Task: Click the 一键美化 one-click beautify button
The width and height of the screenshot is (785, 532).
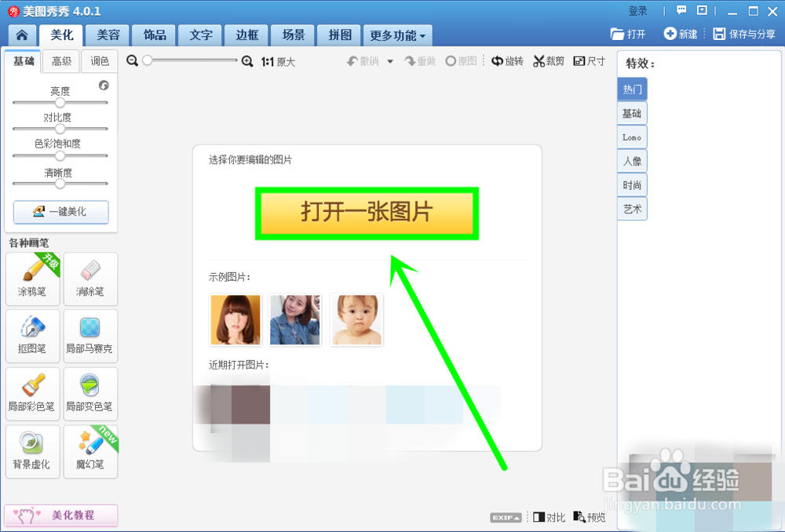Action: click(60, 212)
